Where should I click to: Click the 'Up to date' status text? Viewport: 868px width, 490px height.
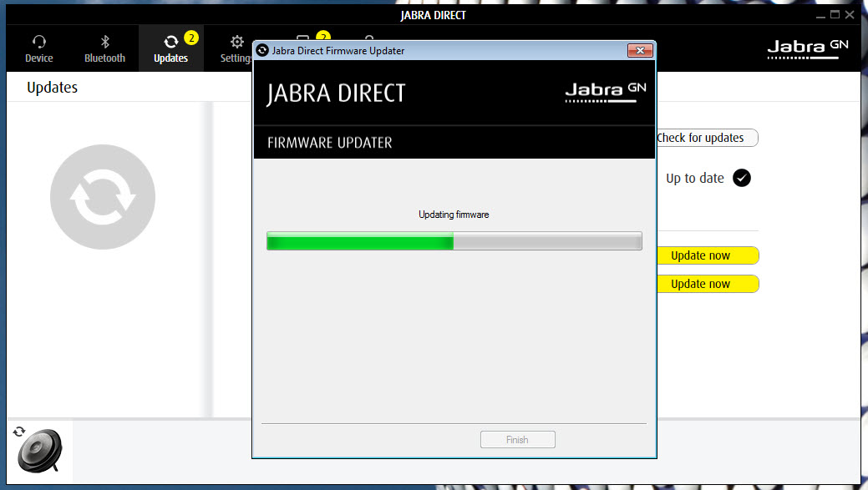click(x=695, y=178)
